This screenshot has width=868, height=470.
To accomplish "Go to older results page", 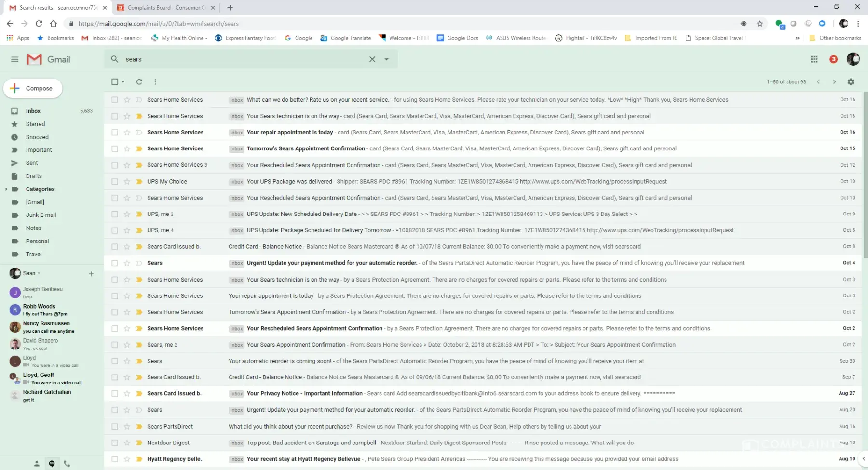I will coord(834,82).
